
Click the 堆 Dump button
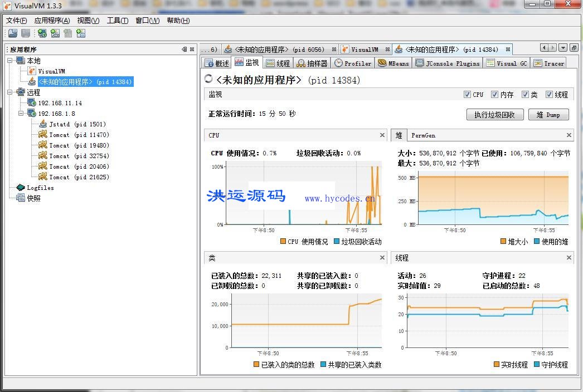pyautogui.click(x=548, y=115)
